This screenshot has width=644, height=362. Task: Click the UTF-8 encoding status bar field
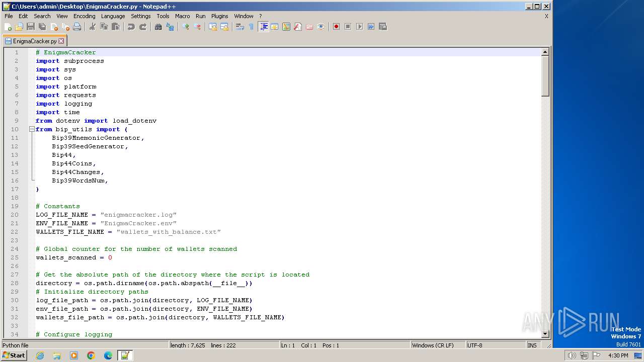[x=496, y=345]
